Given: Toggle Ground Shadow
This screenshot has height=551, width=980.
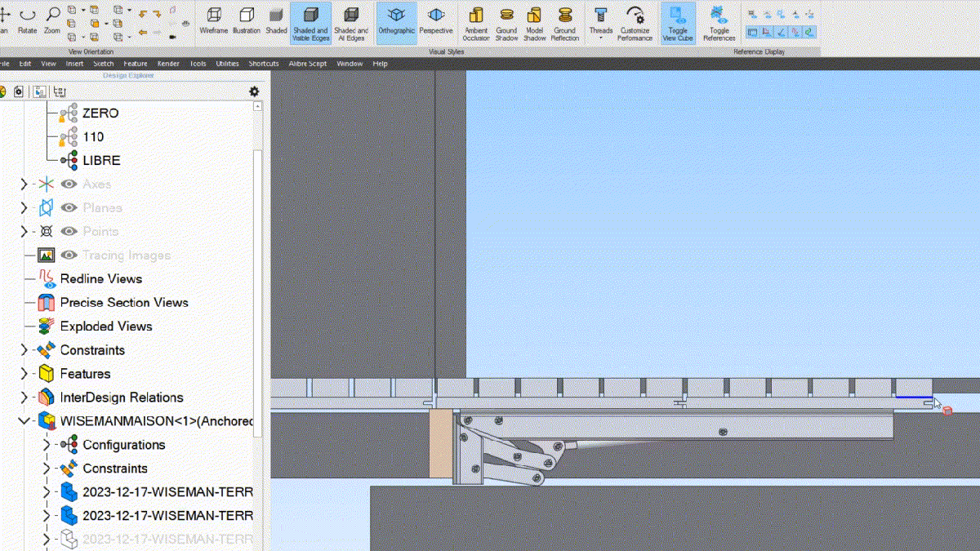Looking at the screenshot, I should [x=506, y=23].
